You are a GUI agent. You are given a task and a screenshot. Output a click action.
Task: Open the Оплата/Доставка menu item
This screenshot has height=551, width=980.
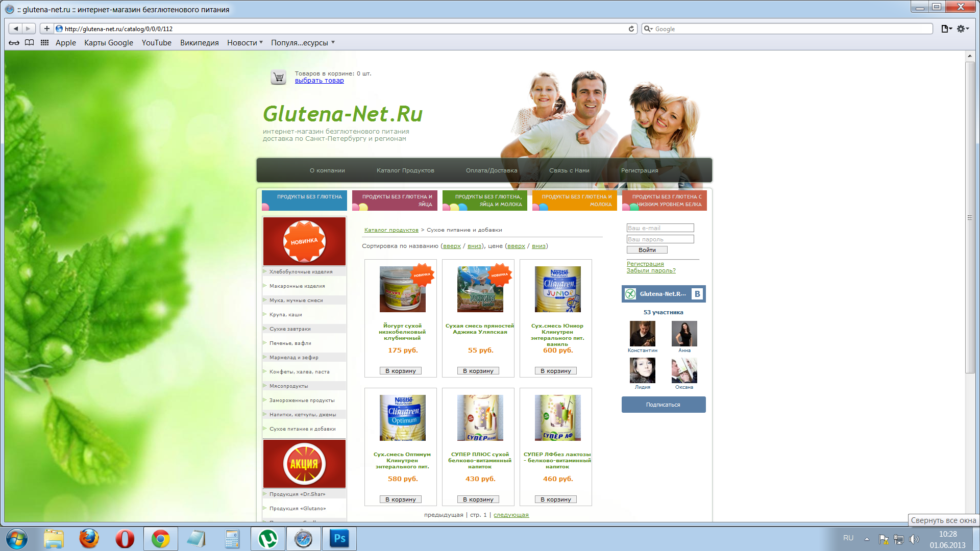point(492,170)
